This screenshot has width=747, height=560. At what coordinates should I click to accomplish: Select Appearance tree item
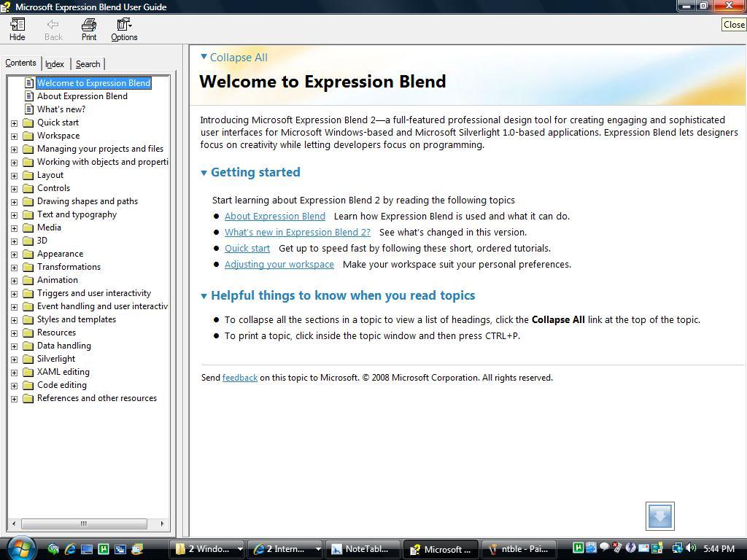coord(60,254)
